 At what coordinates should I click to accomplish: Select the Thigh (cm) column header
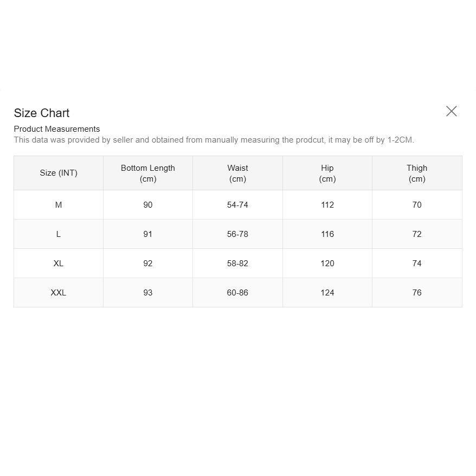coord(417,173)
